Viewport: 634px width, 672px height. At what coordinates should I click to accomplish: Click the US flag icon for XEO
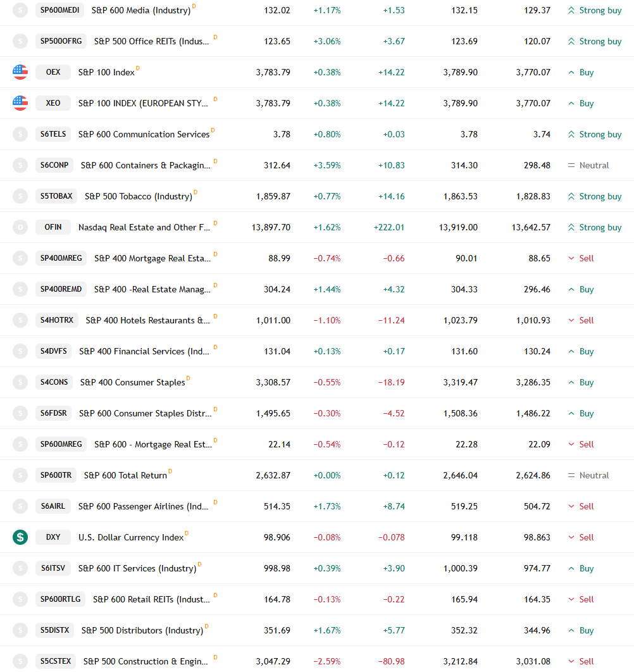(20, 103)
